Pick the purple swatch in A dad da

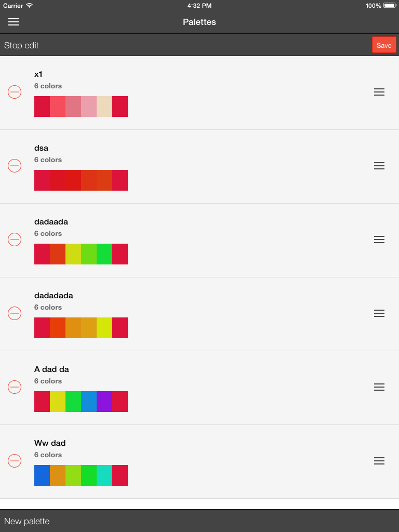tap(104, 402)
